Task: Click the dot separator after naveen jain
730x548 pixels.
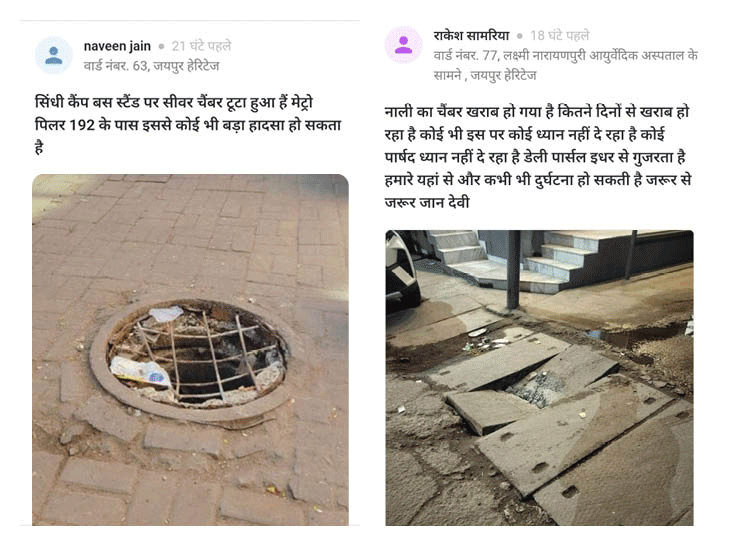Action: 161,47
